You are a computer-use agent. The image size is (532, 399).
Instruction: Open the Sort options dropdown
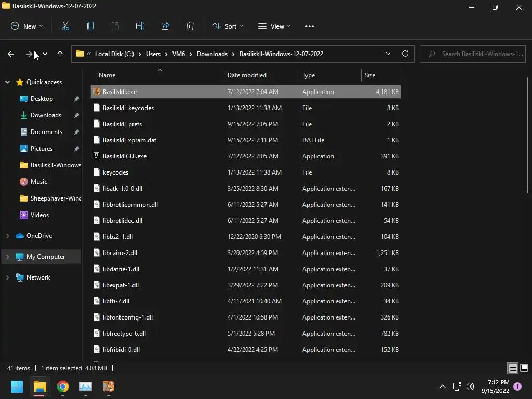pyautogui.click(x=228, y=26)
